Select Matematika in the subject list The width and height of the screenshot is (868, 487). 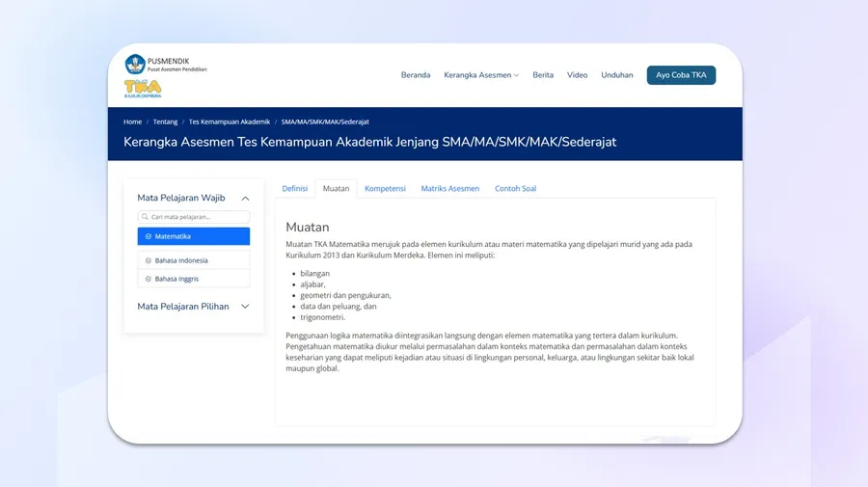click(x=194, y=236)
